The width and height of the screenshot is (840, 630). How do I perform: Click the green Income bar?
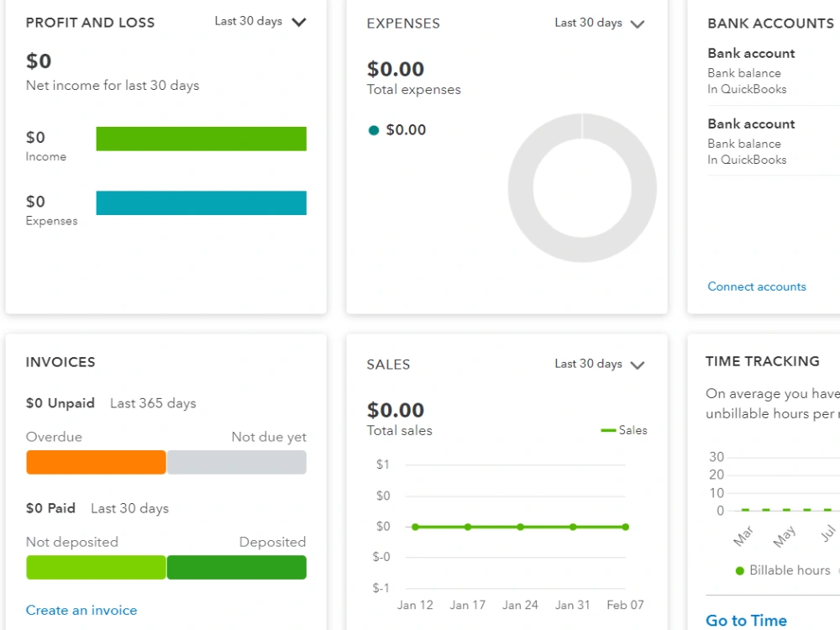(202, 139)
